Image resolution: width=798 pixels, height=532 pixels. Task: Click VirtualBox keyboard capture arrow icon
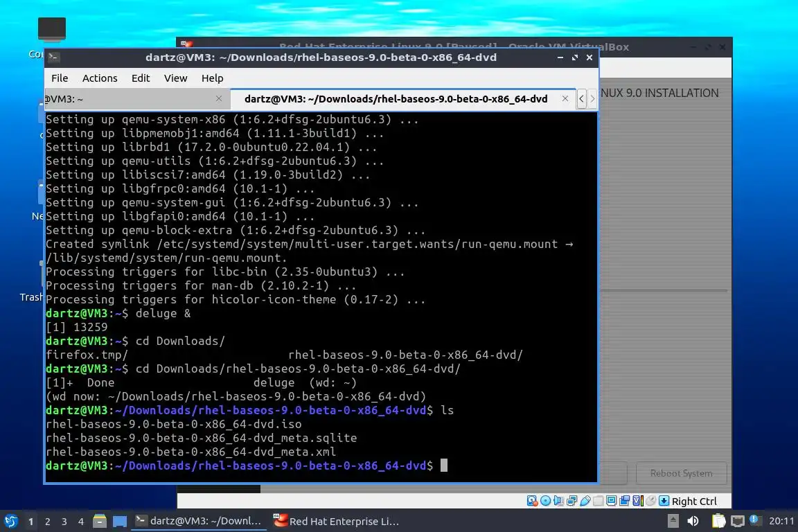(664, 501)
